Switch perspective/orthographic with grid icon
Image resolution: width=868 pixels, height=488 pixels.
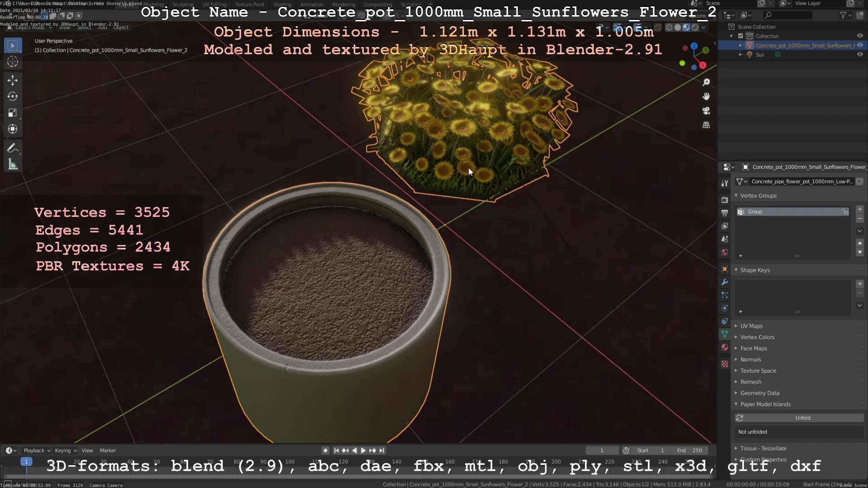pos(706,125)
